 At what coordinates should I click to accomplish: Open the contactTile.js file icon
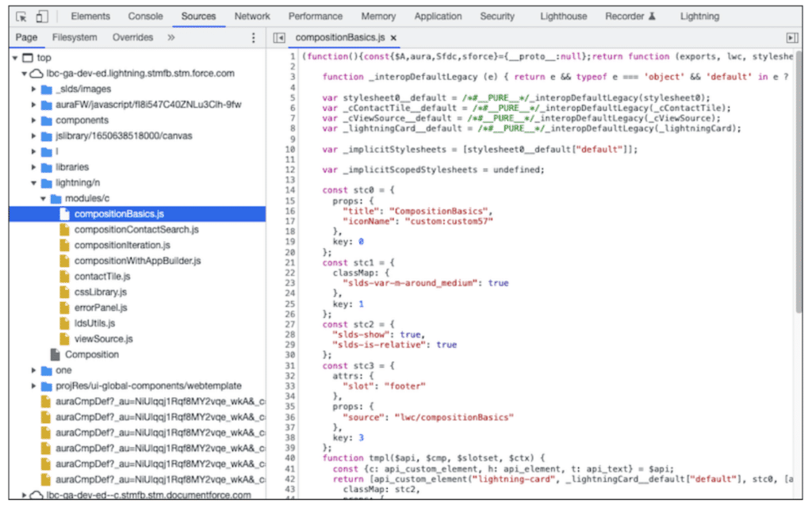pos(64,277)
